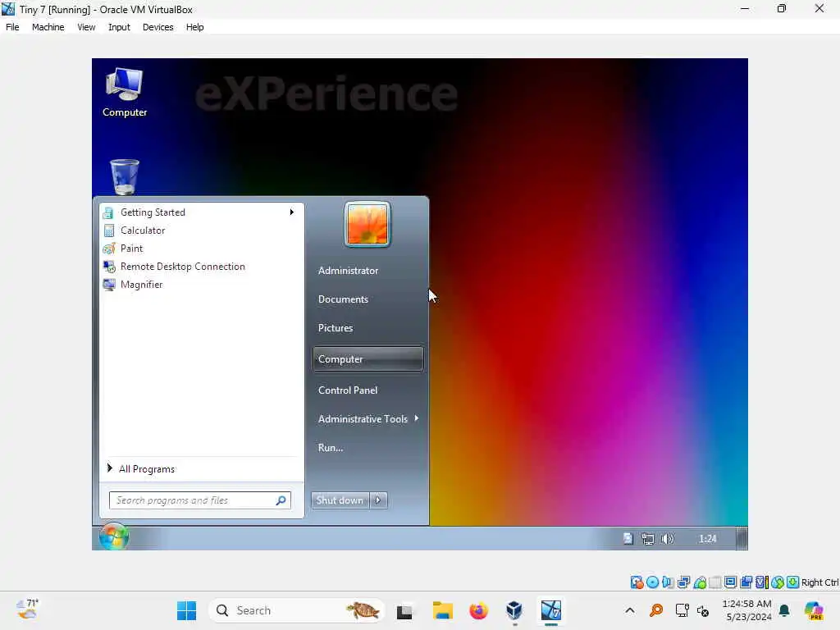The height and width of the screenshot is (630, 840).
Task: Open Documents from Start menu
Action: [x=344, y=299]
